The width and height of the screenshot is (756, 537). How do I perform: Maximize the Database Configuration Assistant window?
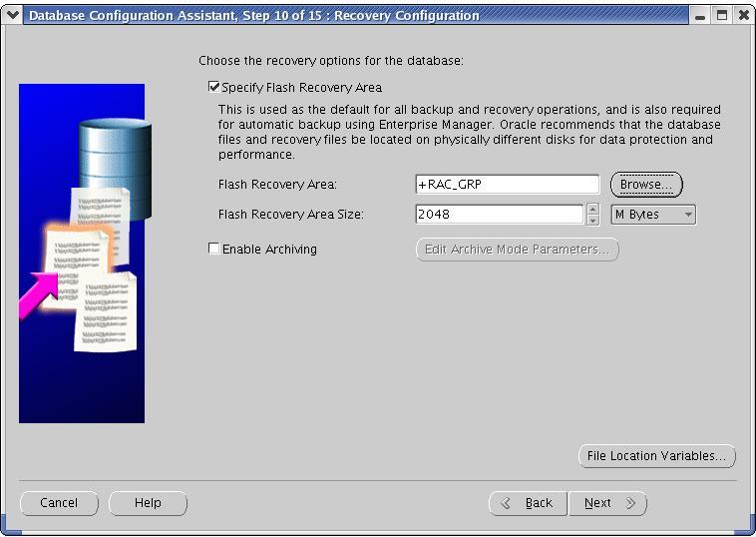[722, 16]
